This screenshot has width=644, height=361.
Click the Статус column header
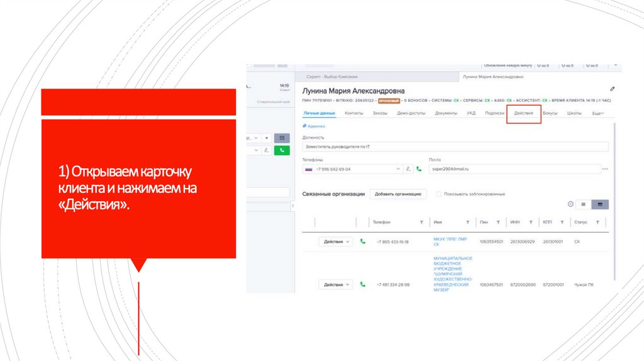pos(580,222)
